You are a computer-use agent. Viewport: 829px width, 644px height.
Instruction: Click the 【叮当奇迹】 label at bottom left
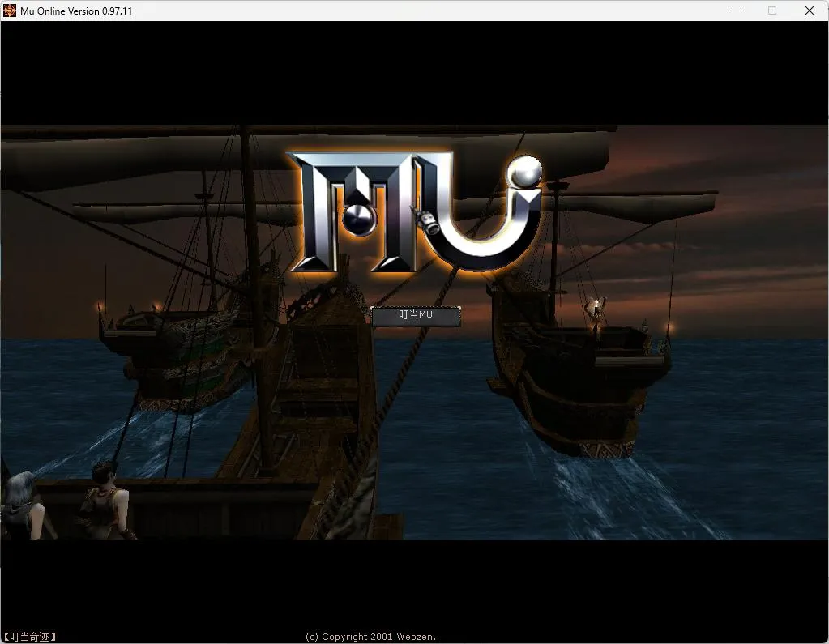pos(30,637)
